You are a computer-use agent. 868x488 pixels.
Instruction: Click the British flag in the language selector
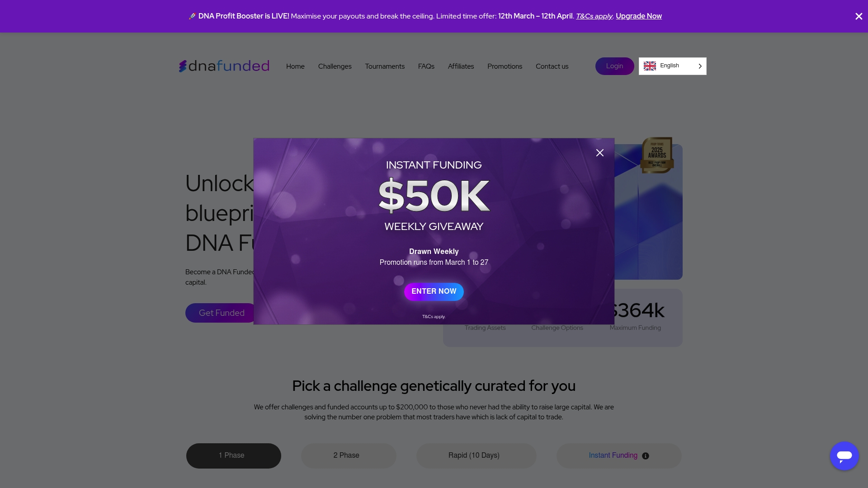coord(650,66)
